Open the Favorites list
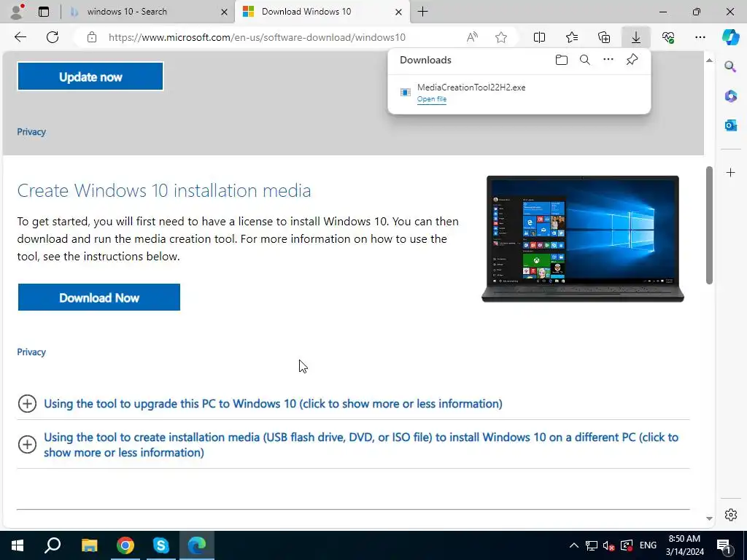Screen dimensions: 747x560 coord(572,37)
